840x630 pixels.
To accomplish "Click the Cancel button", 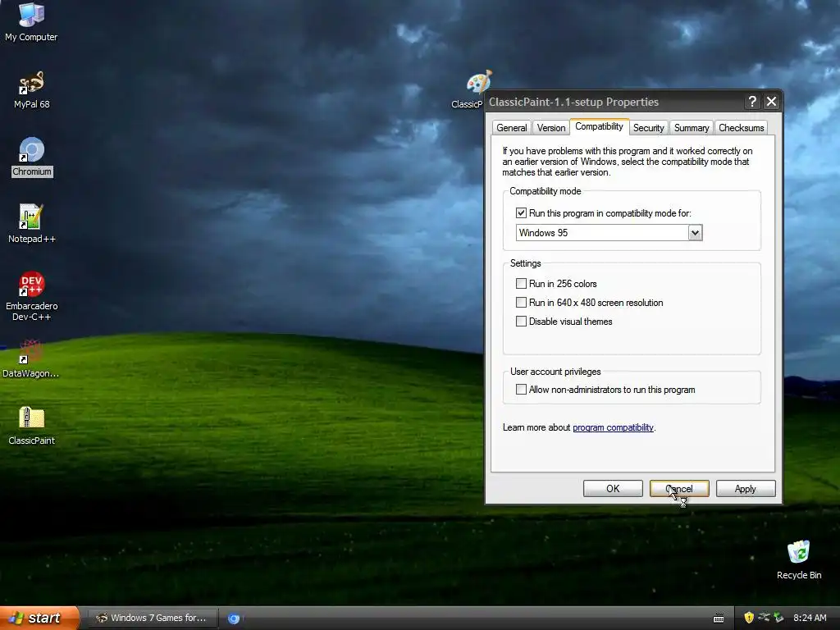I will click(x=679, y=489).
